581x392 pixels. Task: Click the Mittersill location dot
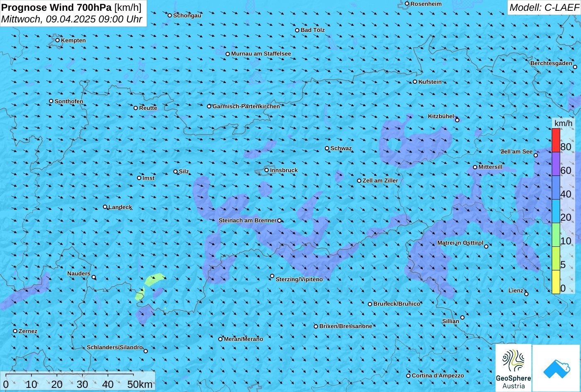tap(475, 167)
